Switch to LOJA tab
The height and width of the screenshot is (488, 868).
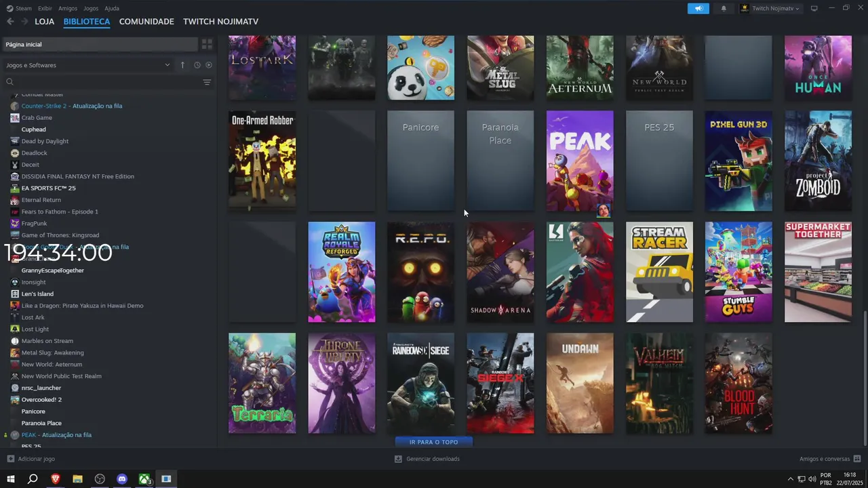pos(45,22)
